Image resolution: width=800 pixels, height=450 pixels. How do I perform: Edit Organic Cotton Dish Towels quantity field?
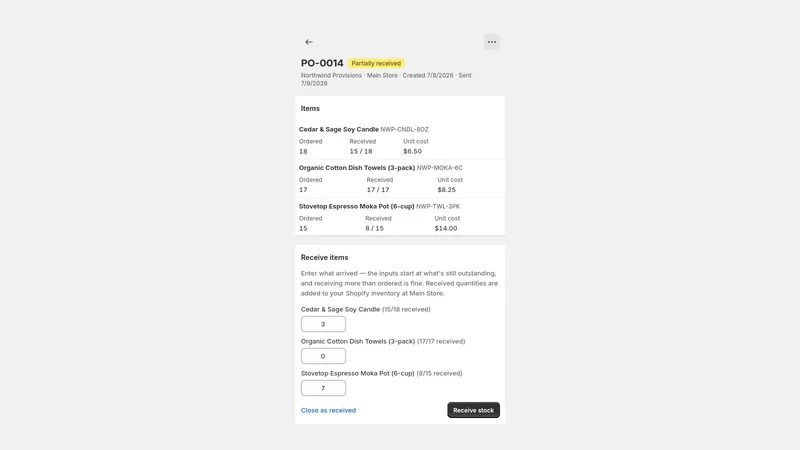pyautogui.click(x=323, y=356)
